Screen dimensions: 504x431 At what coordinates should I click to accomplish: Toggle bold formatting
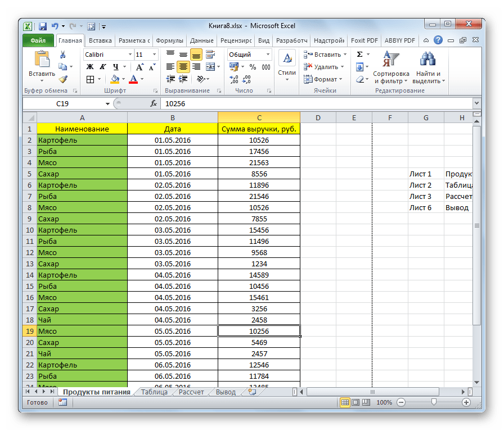click(x=89, y=67)
